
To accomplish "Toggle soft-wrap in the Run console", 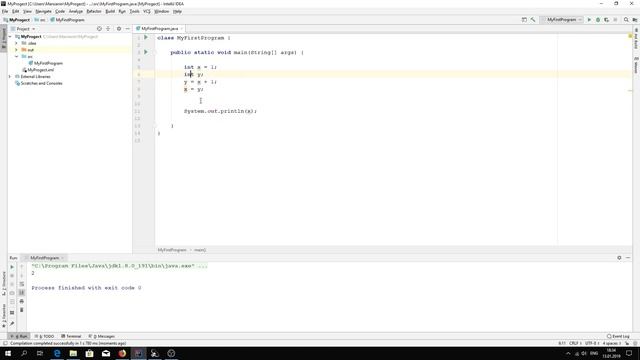I will tap(22, 284).
